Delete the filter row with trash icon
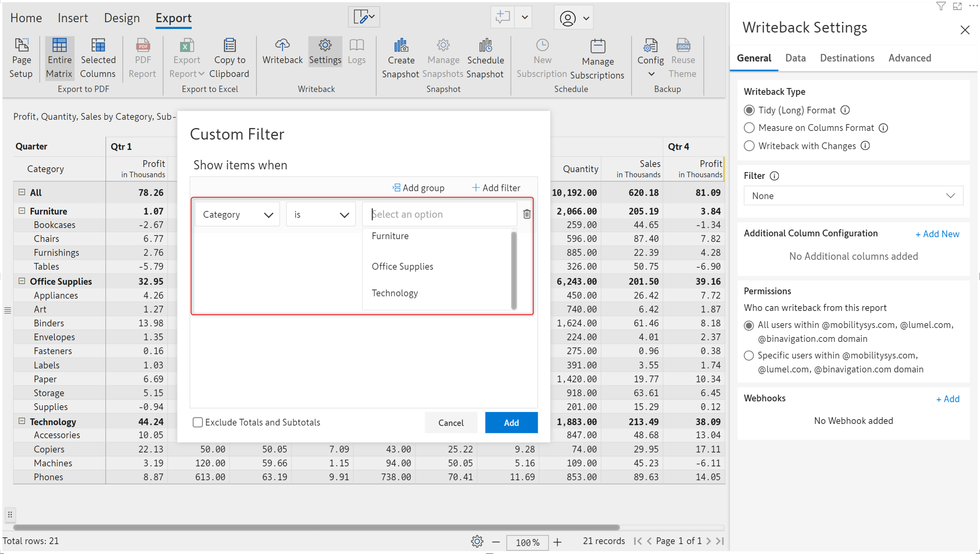 [x=527, y=214]
